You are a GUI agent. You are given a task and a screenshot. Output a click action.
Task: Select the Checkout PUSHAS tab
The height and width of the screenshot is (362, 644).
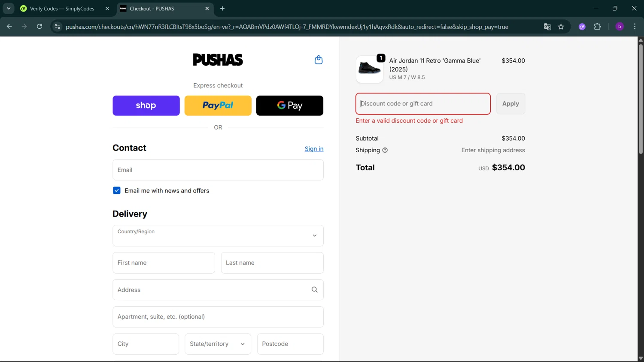[x=165, y=9]
